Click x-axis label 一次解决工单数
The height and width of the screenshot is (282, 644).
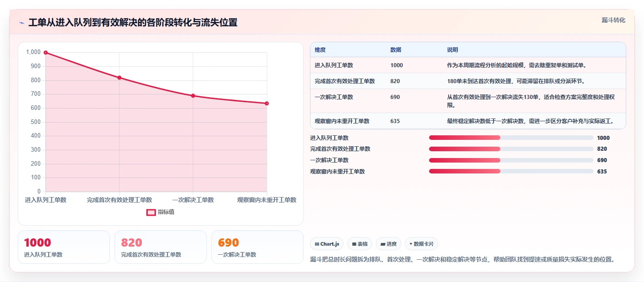coord(193,200)
